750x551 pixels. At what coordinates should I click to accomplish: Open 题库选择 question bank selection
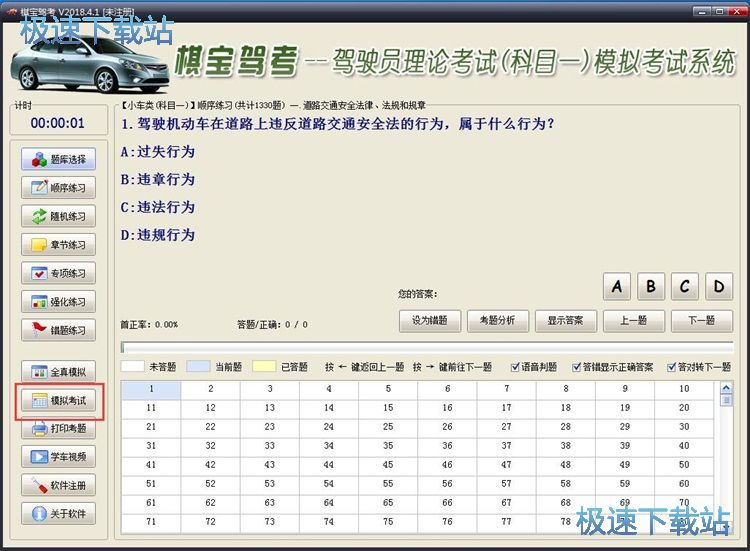pos(59,159)
